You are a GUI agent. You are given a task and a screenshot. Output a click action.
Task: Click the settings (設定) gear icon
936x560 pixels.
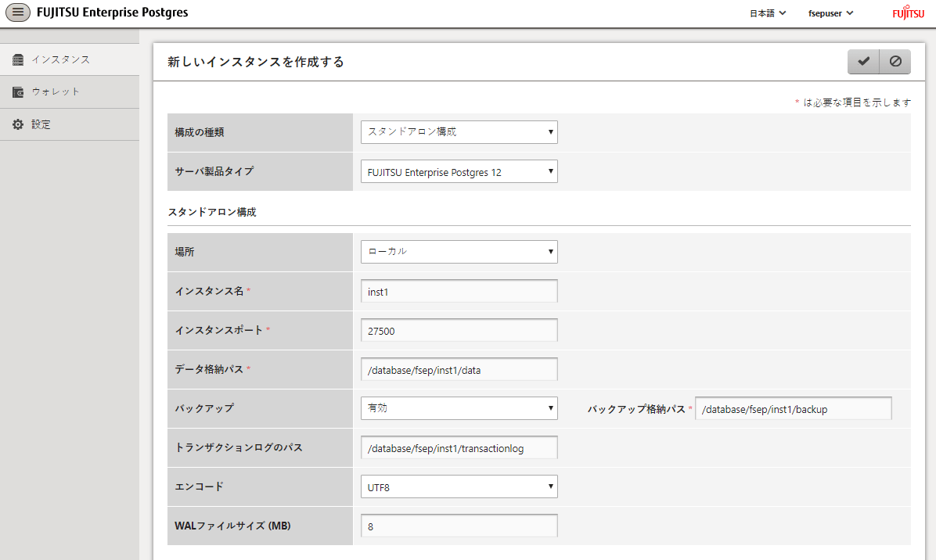tap(18, 124)
